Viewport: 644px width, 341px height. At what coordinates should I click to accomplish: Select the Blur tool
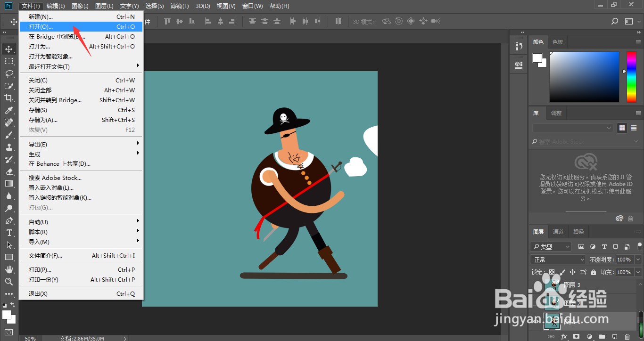[x=9, y=196]
